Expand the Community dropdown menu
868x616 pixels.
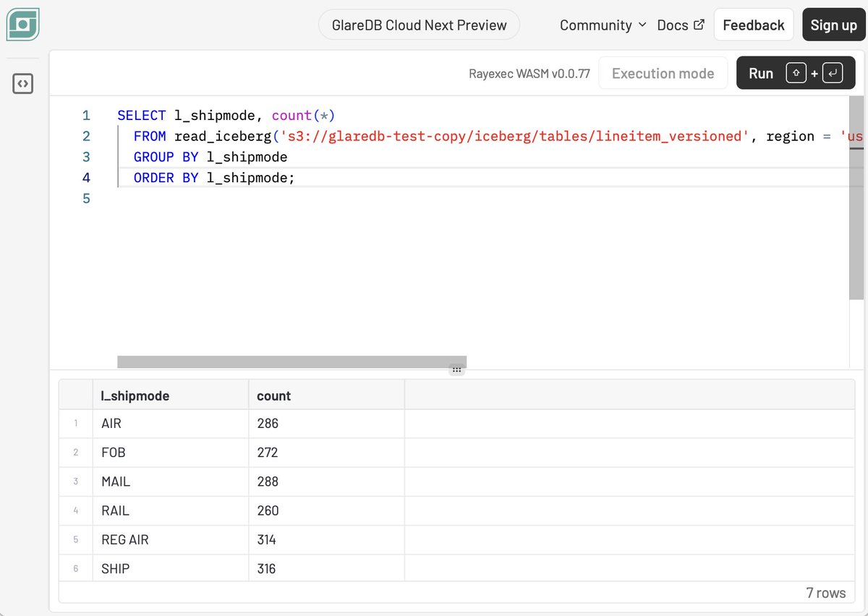coord(603,25)
